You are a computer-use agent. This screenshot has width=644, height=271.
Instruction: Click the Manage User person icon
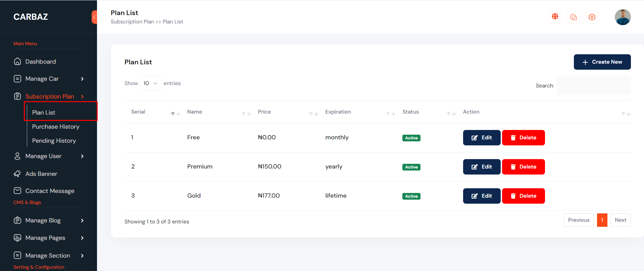(17, 156)
